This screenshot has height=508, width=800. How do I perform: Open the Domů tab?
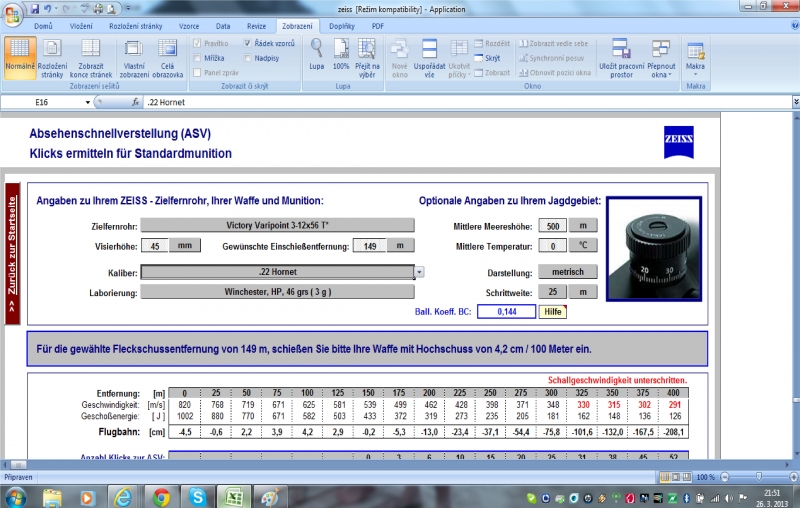point(43,26)
